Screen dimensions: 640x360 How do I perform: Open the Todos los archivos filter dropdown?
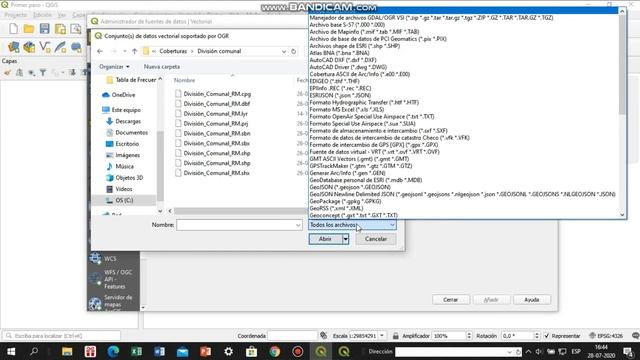(352, 225)
